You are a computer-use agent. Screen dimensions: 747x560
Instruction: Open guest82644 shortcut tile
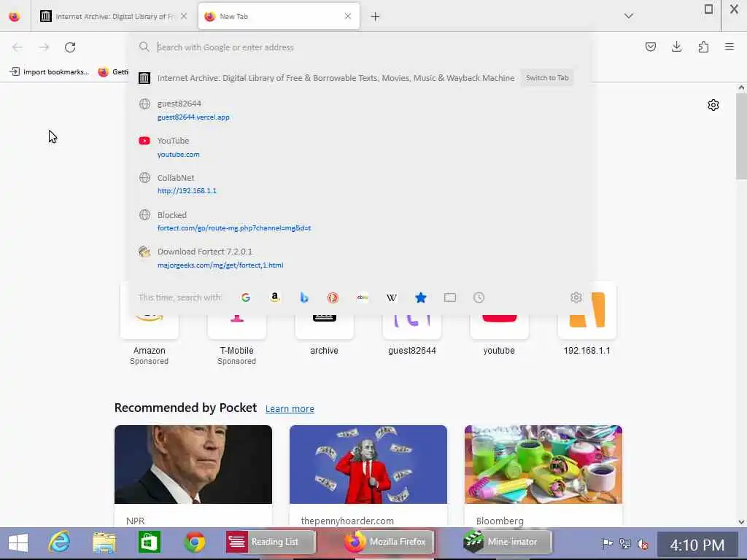click(412, 329)
